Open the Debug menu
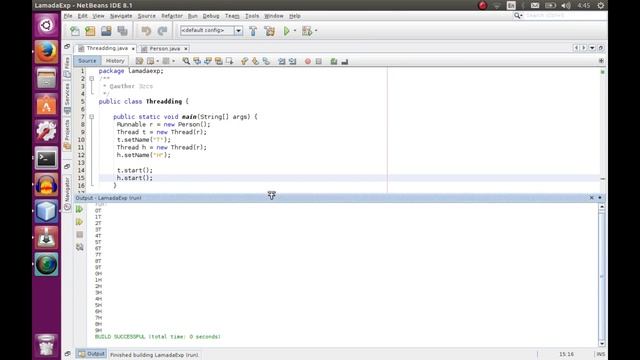This screenshot has height=360, width=640. [x=211, y=16]
